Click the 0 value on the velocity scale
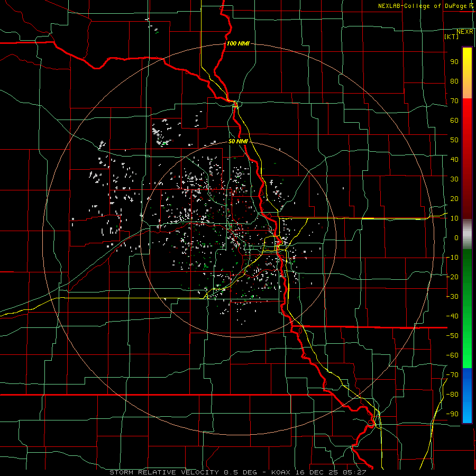The width and height of the screenshot is (476, 476). (x=456, y=237)
